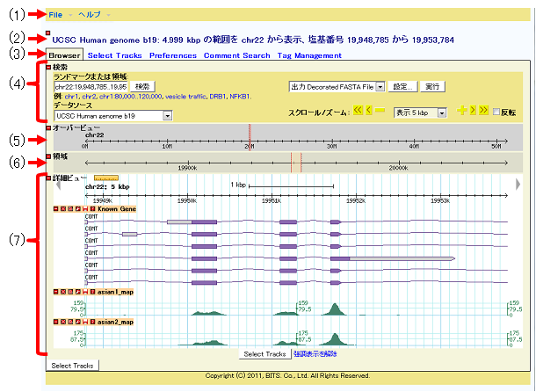Click the 設定... configure button

point(402,86)
